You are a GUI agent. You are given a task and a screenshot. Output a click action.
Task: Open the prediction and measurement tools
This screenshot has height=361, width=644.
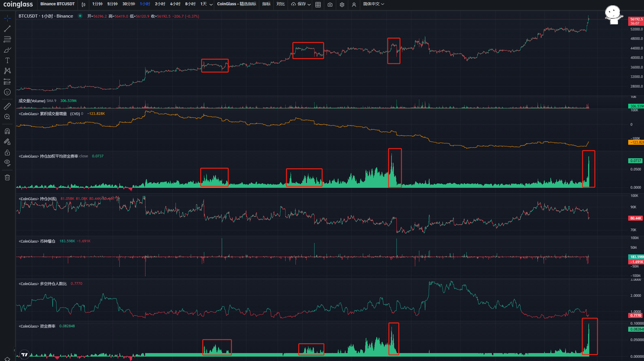[x=8, y=81]
